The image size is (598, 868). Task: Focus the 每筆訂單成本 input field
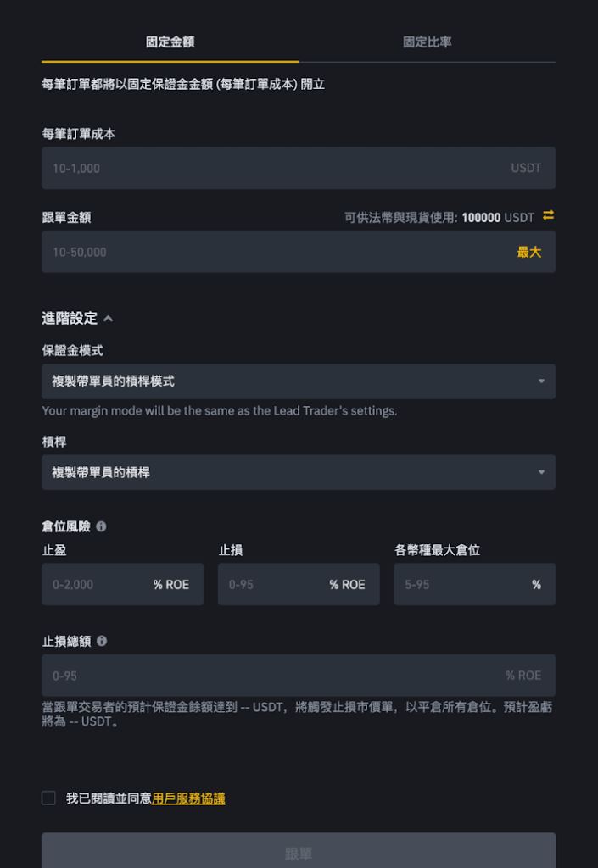pyautogui.click(x=271, y=168)
